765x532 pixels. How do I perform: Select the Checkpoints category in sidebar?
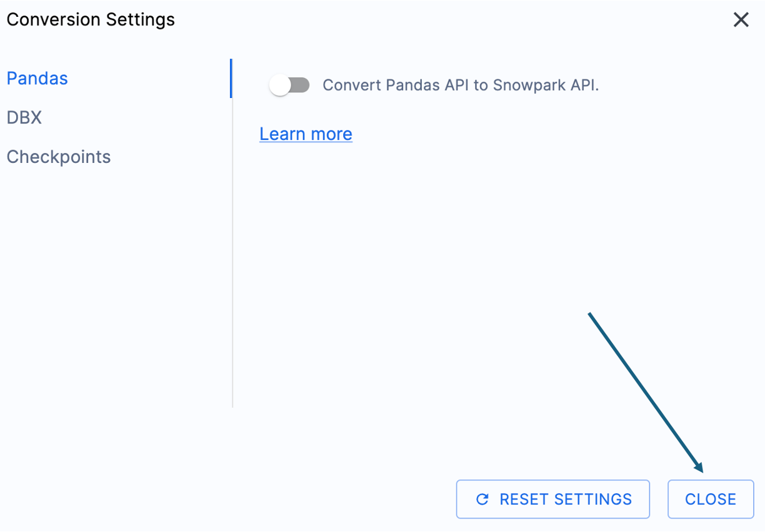[58, 157]
